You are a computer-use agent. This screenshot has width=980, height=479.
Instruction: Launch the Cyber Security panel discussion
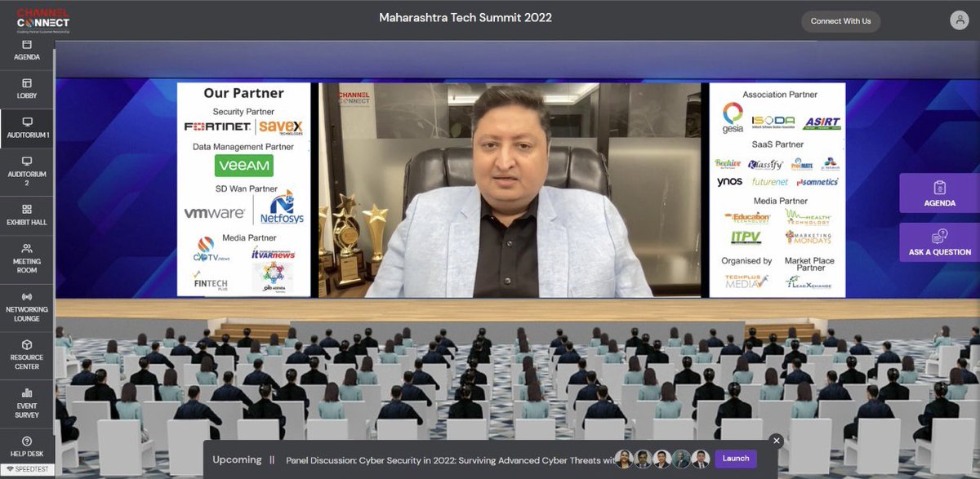[734, 458]
